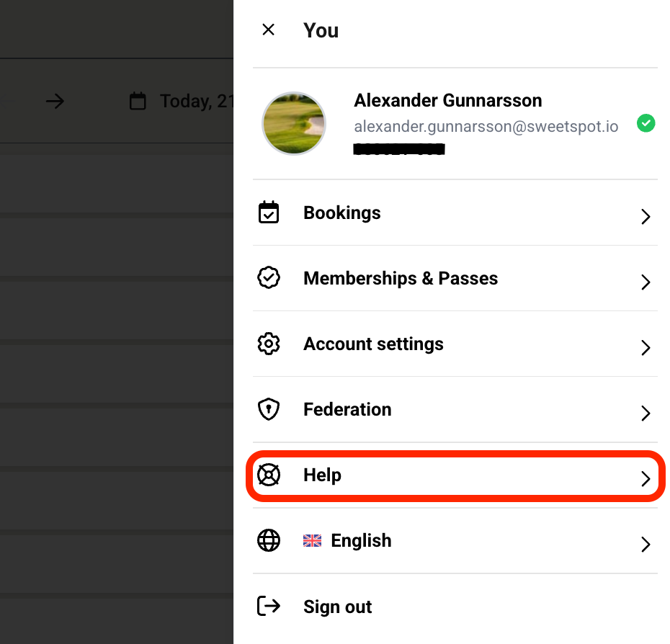Click the golf course profile picture
Viewport: 670px width, 644px height.
(x=294, y=123)
